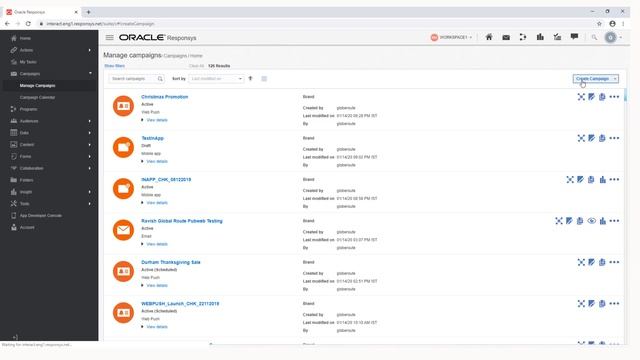Viewport: 640px width, 360px height.
Task: Open the user avatar account menu
Action: [611, 38]
